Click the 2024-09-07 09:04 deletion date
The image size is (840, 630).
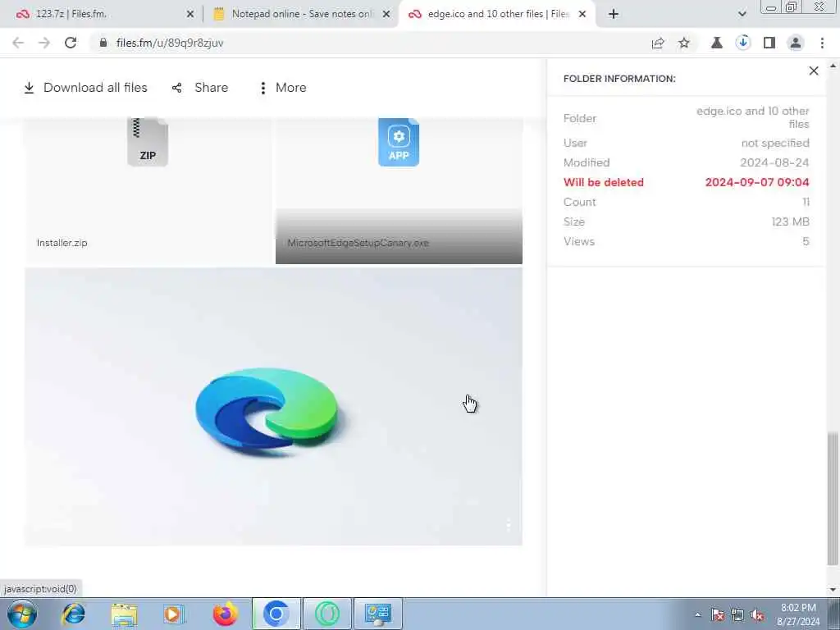click(x=757, y=182)
